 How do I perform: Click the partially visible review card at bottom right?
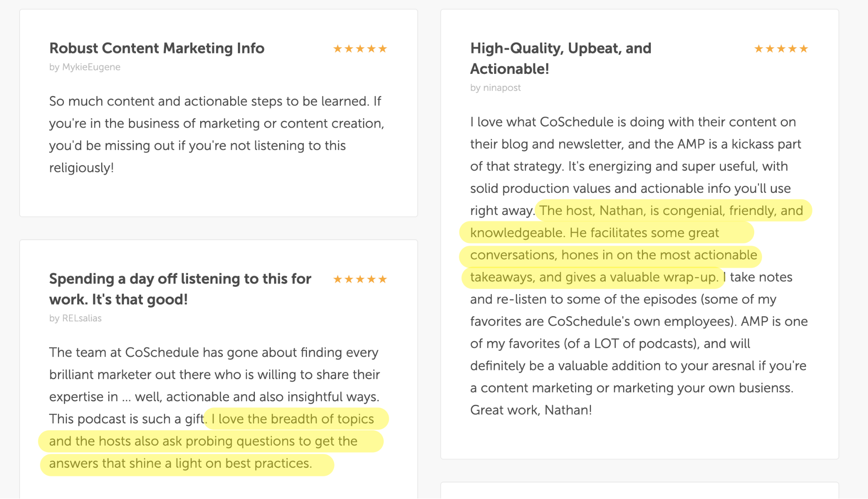(x=640, y=490)
